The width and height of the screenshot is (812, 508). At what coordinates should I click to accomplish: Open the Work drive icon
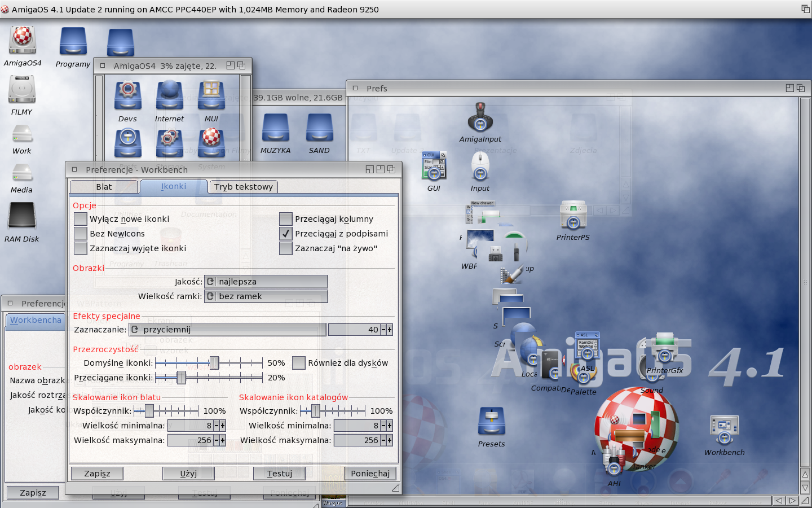[x=22, y=133]
